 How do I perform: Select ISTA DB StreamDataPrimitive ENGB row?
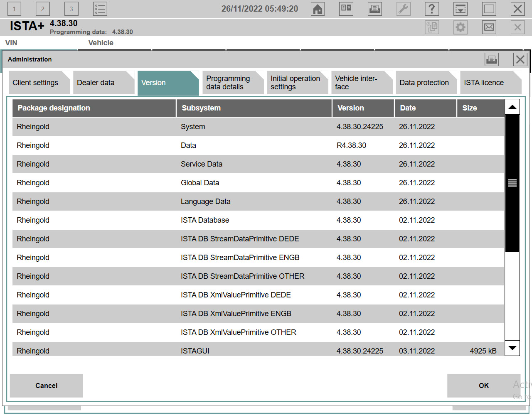point(258,258)
